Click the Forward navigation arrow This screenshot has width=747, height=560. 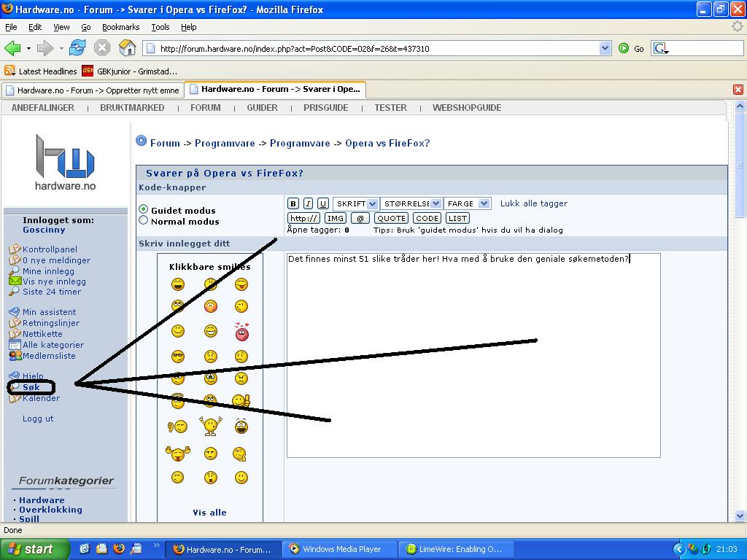[x=45, y=48]
